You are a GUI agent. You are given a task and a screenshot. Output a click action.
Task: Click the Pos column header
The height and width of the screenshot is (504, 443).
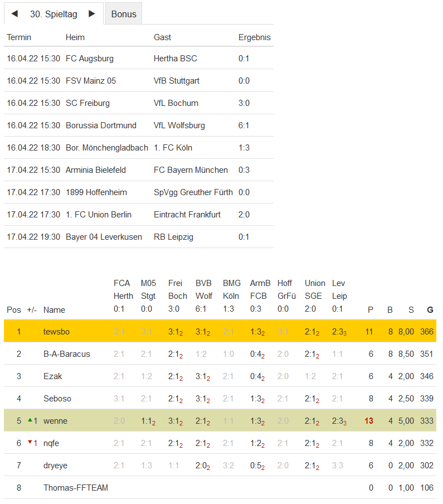14,310
